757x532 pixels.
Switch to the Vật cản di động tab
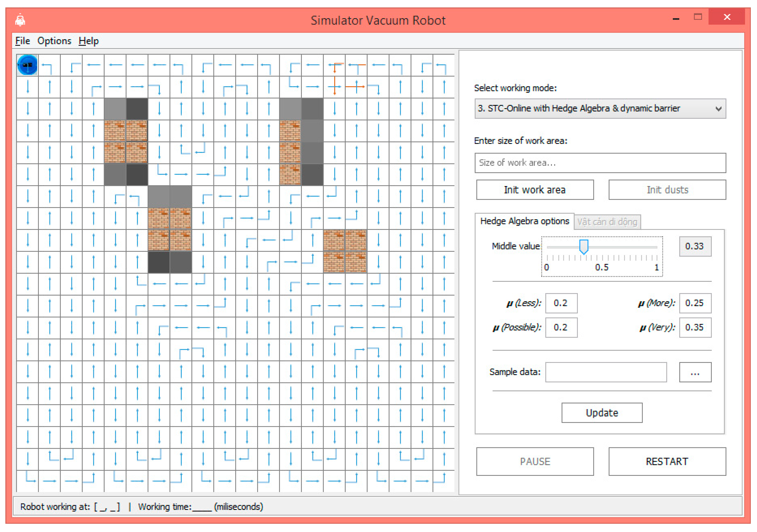pos(607,222)
